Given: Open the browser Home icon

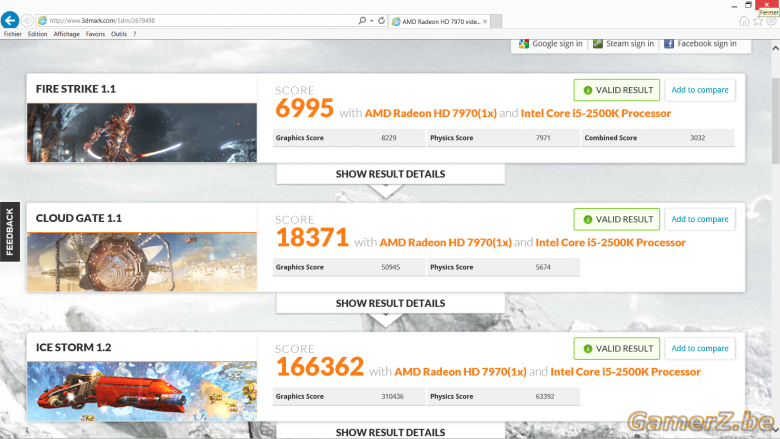Looking at the screenshot, I should [x=744, y=21].
